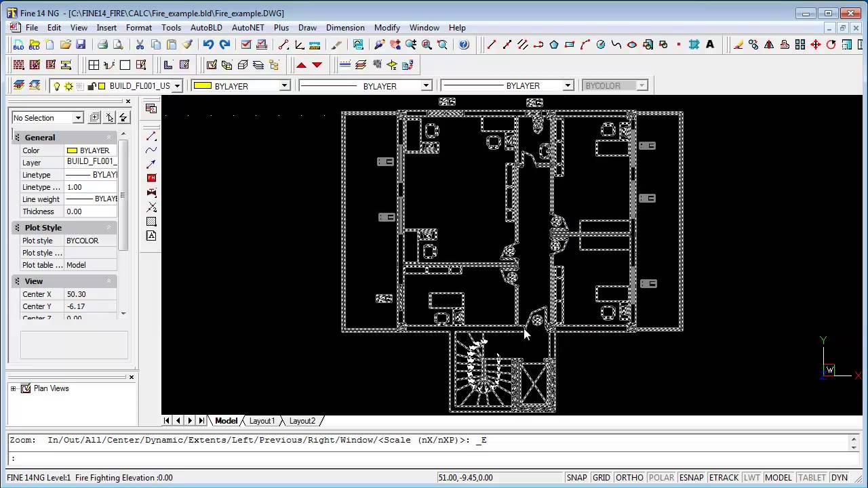Image resolution: width=868 pixels, height=488 pixels.
Task: Expand the No Selection combo box
Action: tap(77, 117)
